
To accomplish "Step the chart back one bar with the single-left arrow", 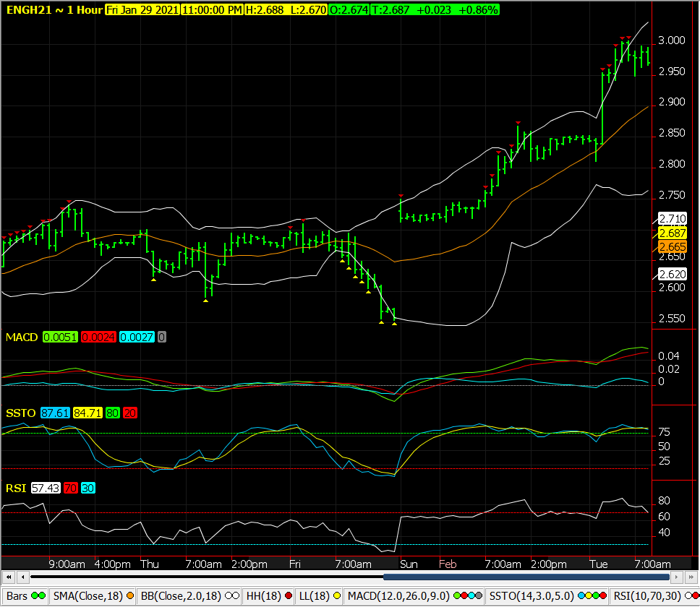I will pyautogui.click(x=22, y=577).
